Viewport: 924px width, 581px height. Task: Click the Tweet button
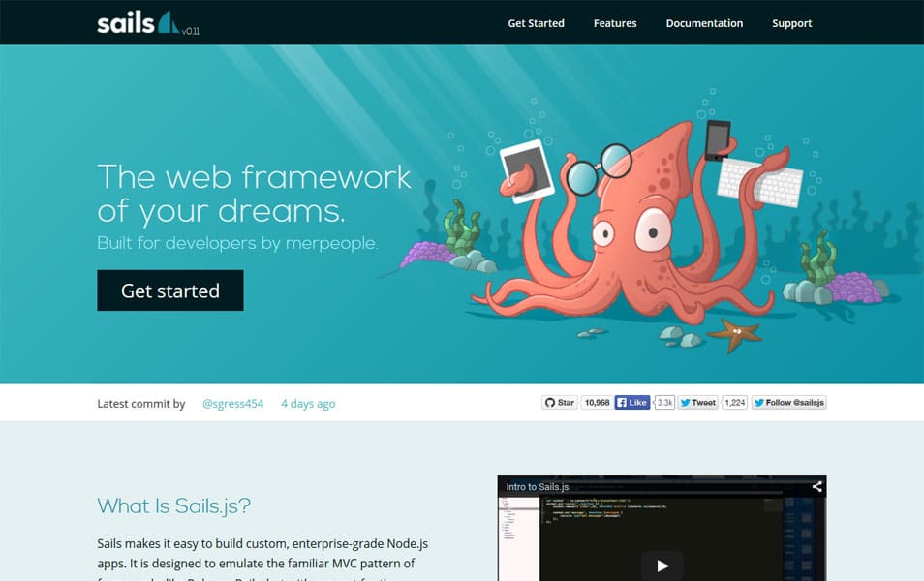tap(697, 403)
